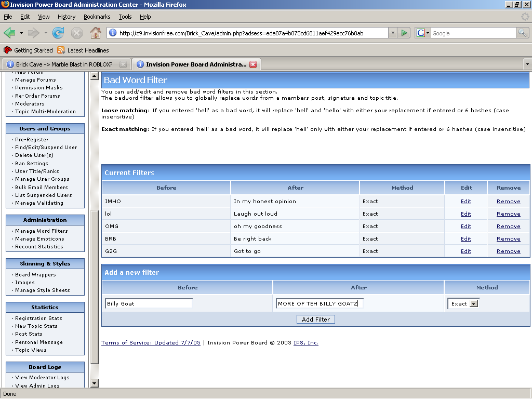Open Latest Headlines feed bookmark
Viewport: 532px width, 399px height.
point(83,50)
